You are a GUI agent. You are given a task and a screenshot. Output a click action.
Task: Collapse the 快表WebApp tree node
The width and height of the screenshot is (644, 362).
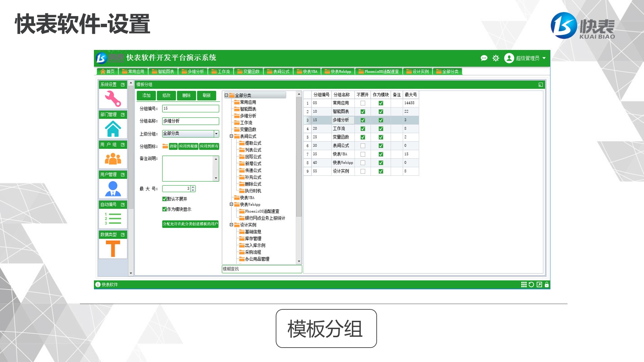coord(231,204)
